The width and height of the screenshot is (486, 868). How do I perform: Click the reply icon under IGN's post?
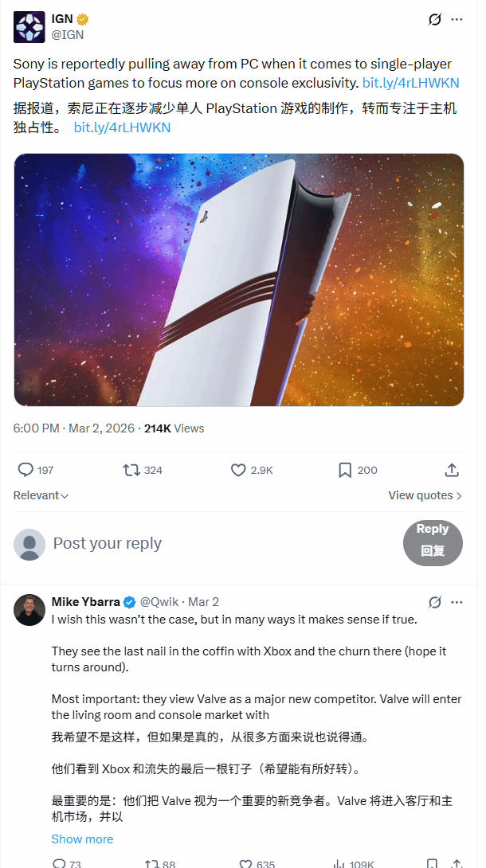26,471
